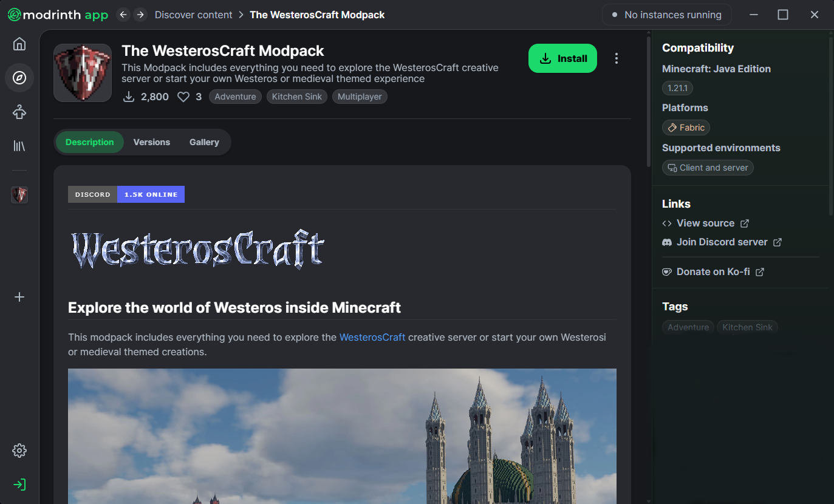Navigate back with the left arrow
834x504 pixels.
click(x=123, y=15)
